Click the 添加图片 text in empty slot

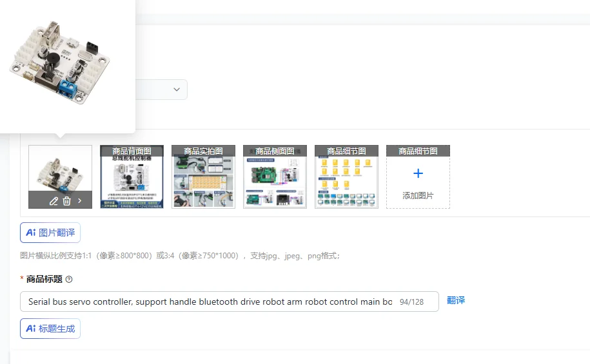point(418,196)
